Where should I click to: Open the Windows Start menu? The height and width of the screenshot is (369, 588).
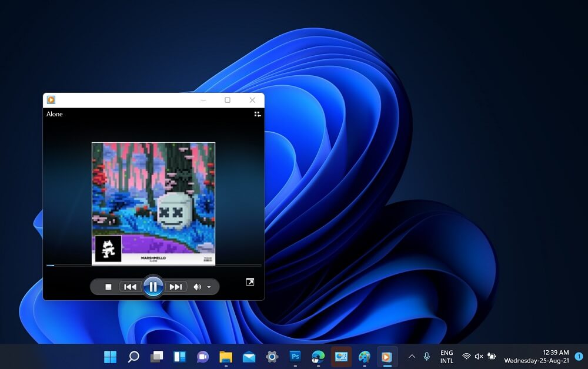[x=110, y=357]
